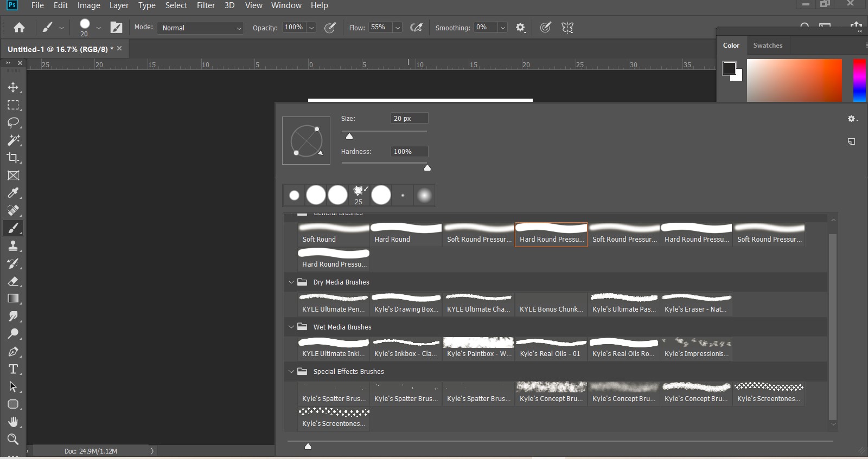Screen dimensions: 868x459
Task: Select the Zoom tool
Action: tap(13, 439)
